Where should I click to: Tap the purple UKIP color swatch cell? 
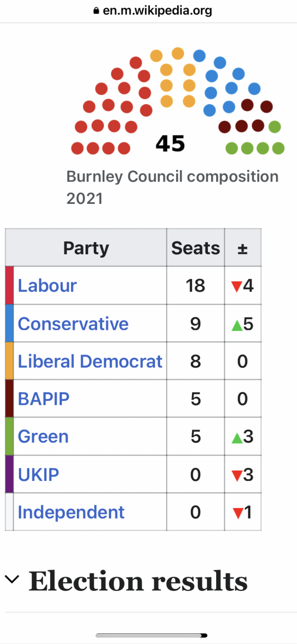(9, 474)
